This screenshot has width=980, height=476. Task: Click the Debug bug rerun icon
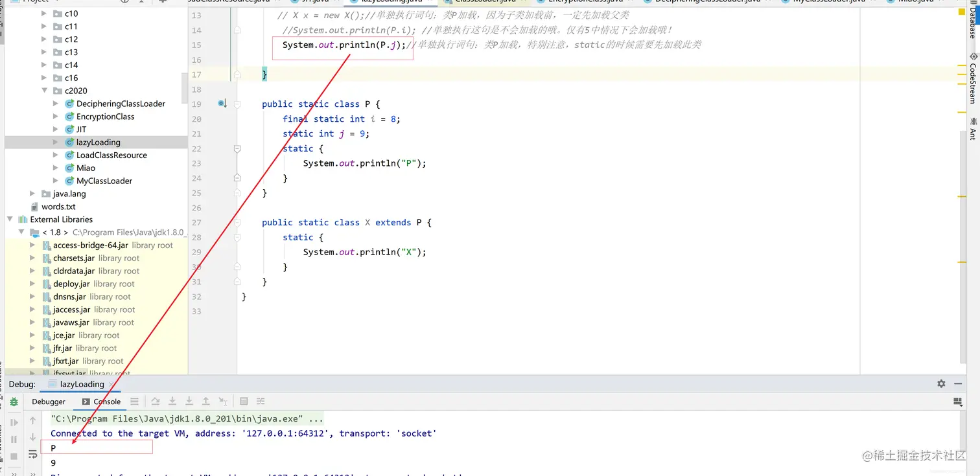pyautogui.click(x=14, y=402)
